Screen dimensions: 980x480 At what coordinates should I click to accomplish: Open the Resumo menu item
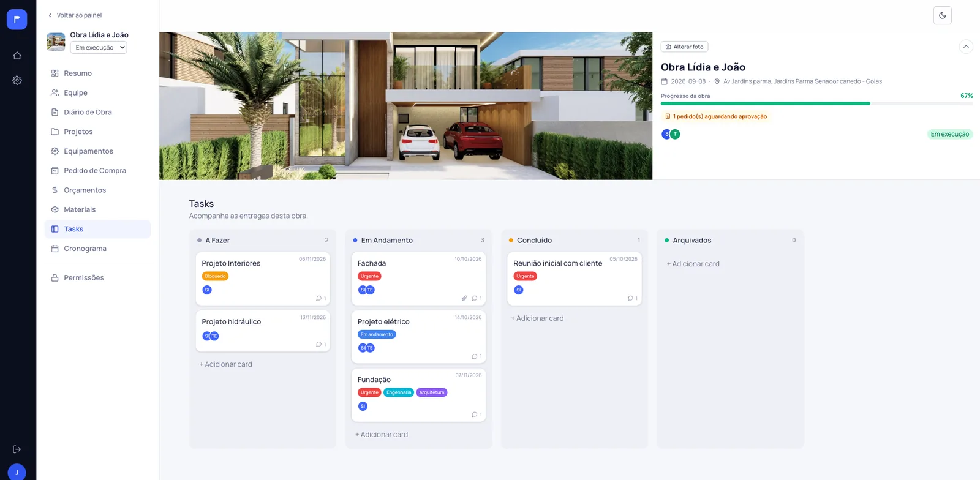coord(97,73)
